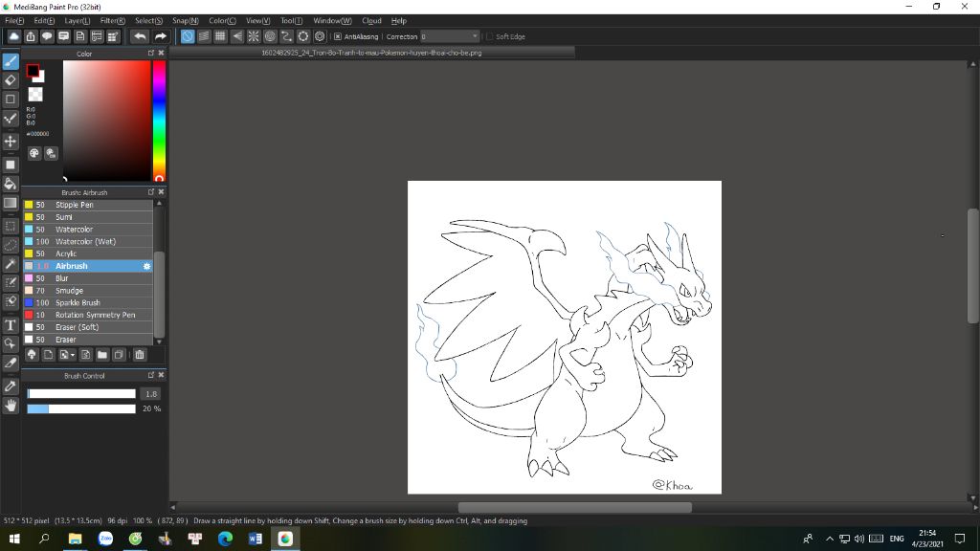Viewport: 980px width, 551px height.
Task: Enable parallel snap guide
Action: pyautogui.click(x=204, y=37)
